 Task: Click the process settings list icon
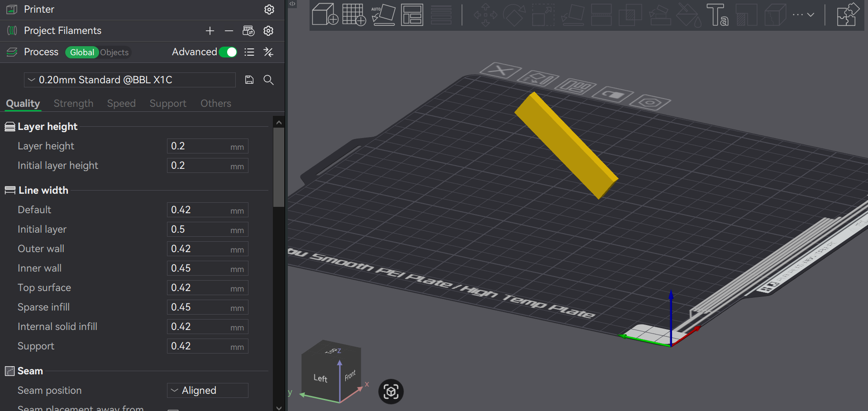coord(249,52)
